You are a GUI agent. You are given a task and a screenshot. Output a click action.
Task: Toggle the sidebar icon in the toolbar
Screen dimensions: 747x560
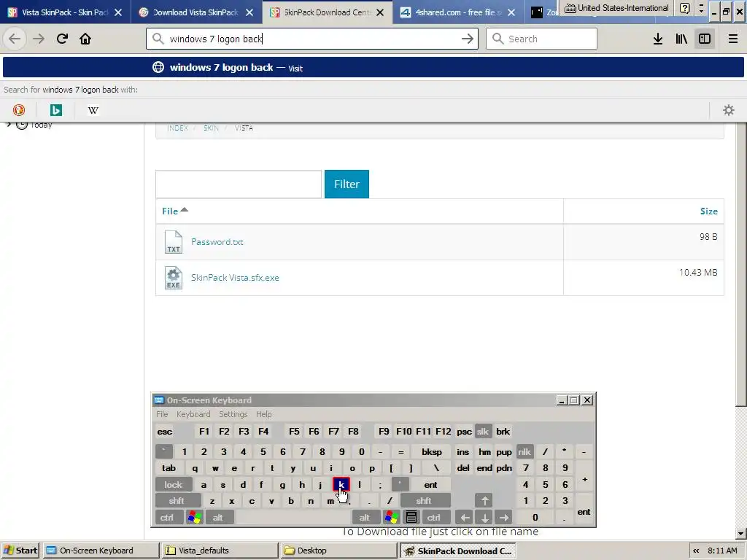705,39
